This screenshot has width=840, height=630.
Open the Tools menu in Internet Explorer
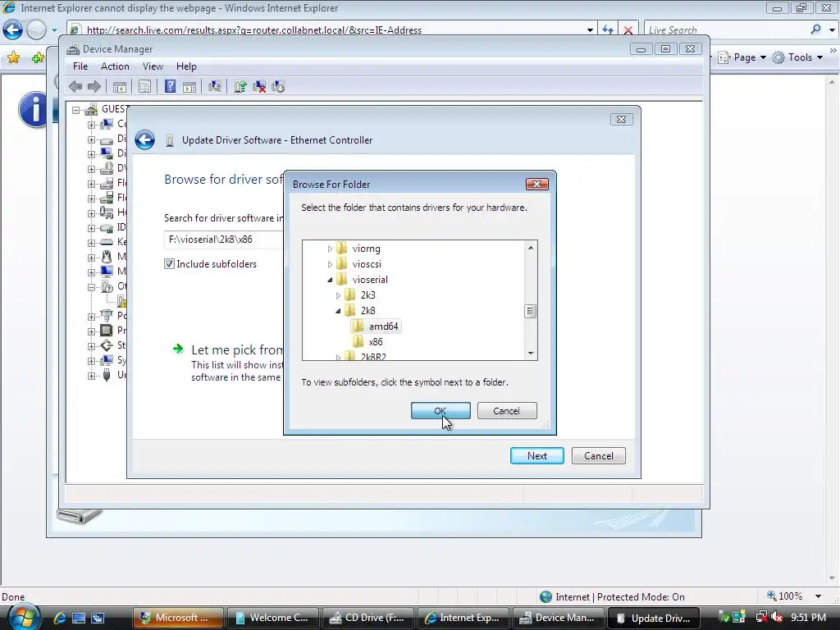797,57
